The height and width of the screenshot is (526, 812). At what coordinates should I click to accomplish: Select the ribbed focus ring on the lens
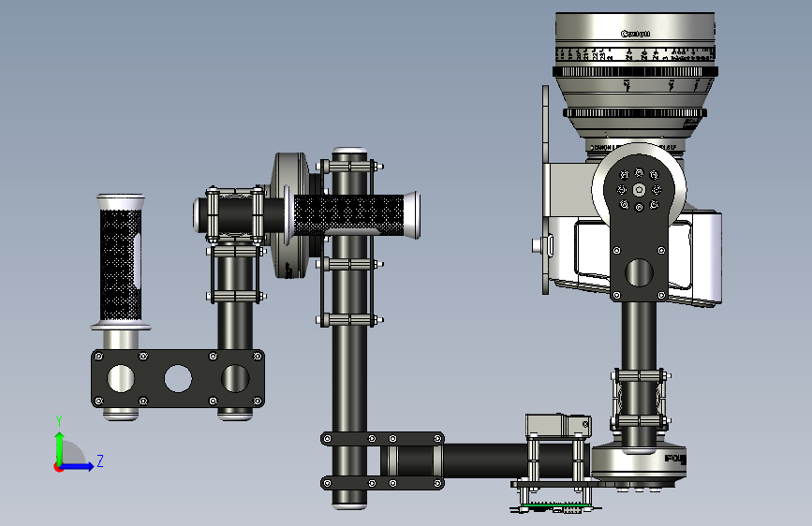pyautogui.click(x=635, y=72)
